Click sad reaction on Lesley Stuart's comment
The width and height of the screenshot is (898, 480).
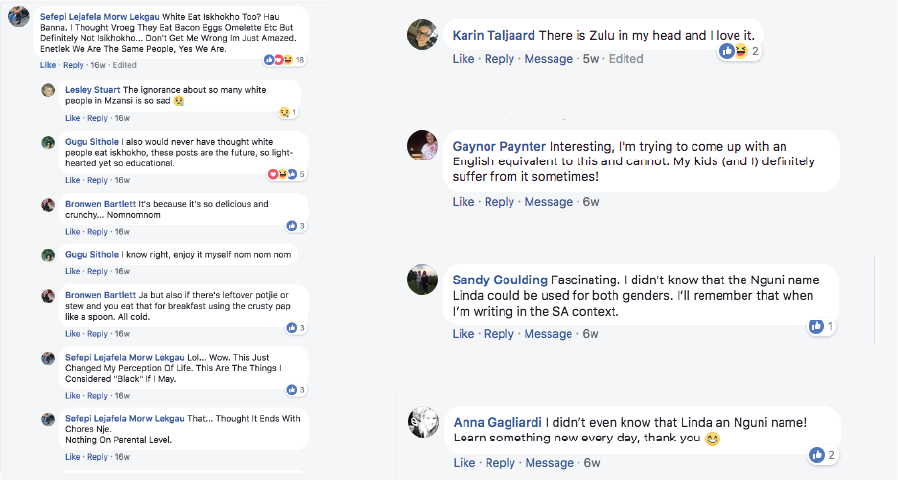tap(285, 113)
